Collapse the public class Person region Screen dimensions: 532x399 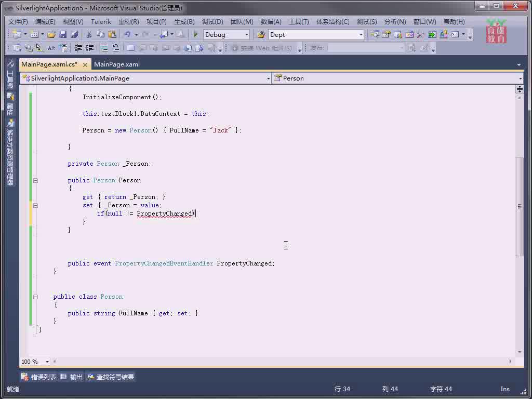pos(36,297)
